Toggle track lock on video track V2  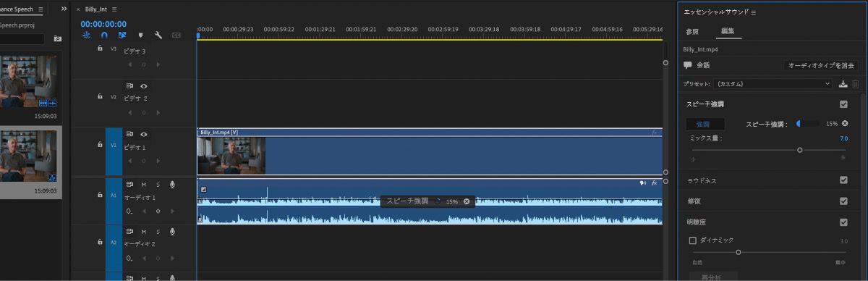pos(100,96)
